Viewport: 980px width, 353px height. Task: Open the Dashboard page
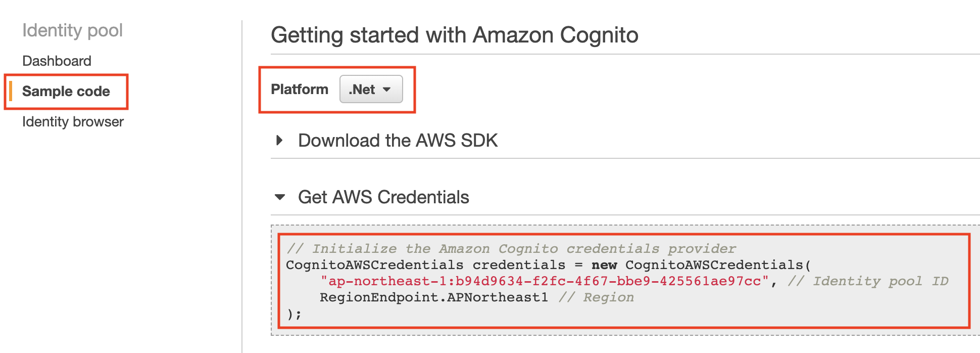pos(57,61)
